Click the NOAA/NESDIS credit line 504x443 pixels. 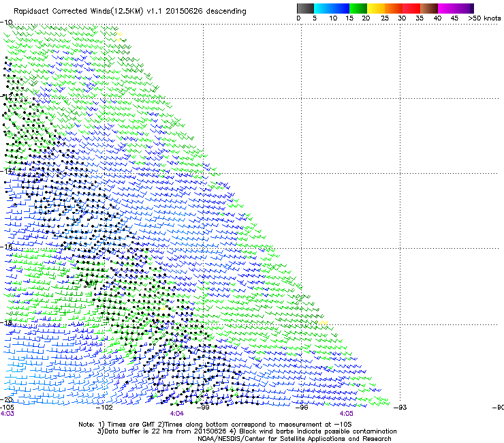(x=294, y=439)
